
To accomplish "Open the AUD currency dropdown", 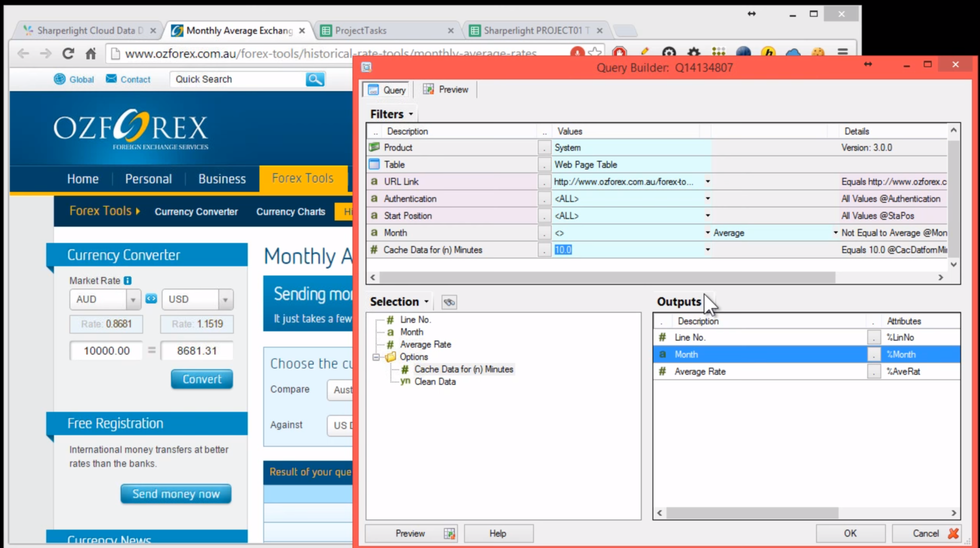I will pos(133,299).
